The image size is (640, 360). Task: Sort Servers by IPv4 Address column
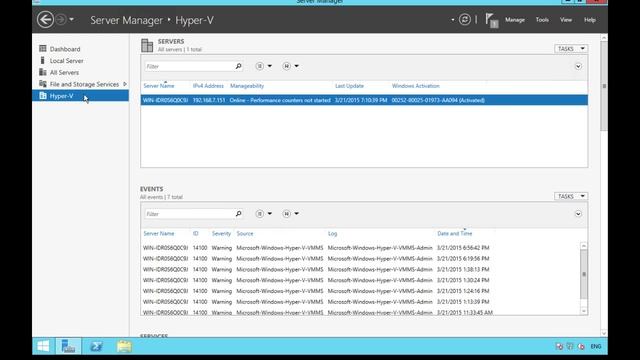point(208,86)
